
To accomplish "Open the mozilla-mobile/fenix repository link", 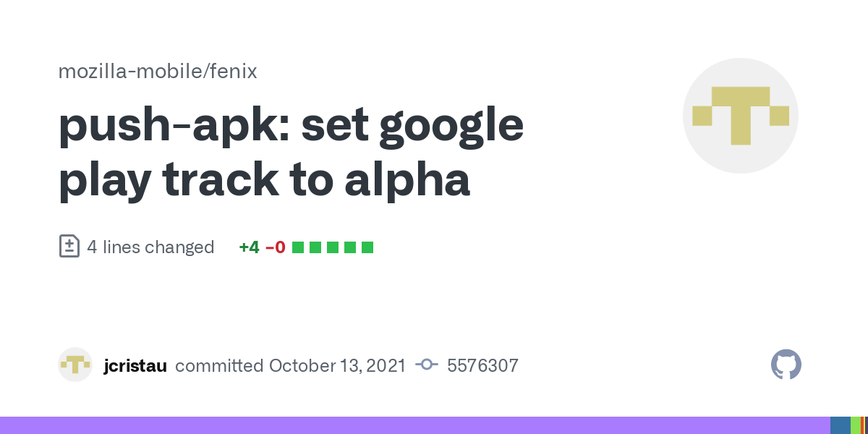I will (x=158, y=72).
